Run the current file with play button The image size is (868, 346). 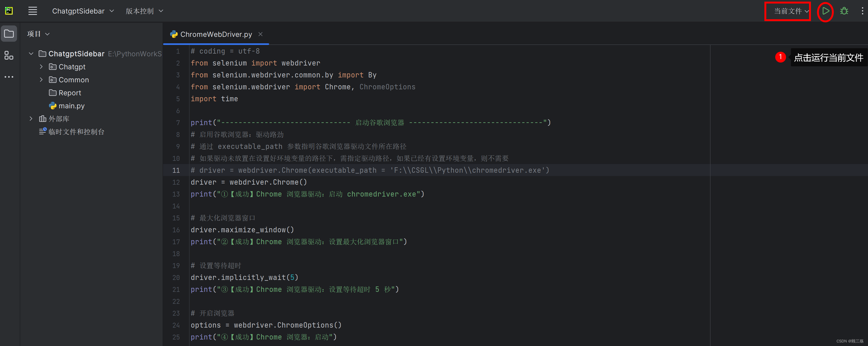[x=825, y=11]
